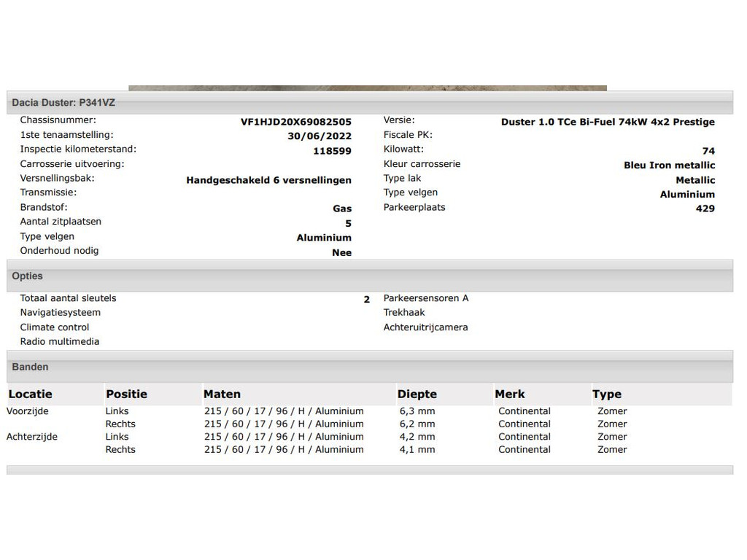This screenshot has width=747, height=560.
Task: Click the Fiscale PK label
Action: point(408,135)
